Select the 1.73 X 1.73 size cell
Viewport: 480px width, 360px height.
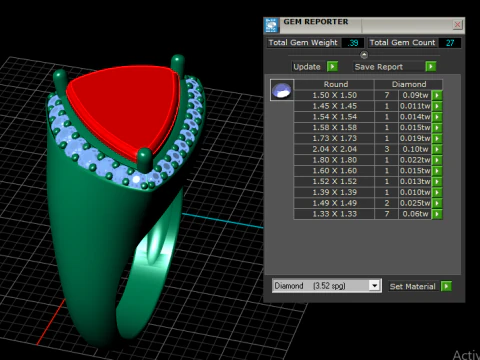pos(334,138)
